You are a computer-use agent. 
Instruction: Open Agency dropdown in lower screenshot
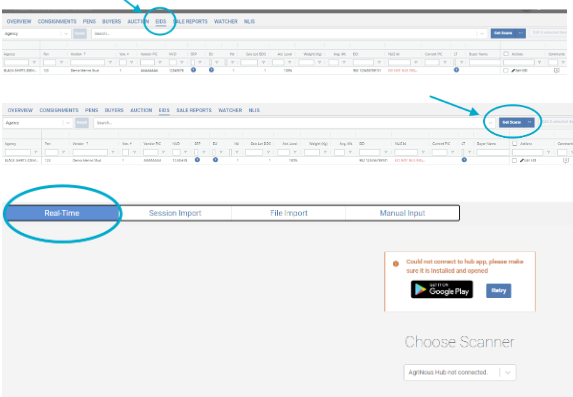click(37, 123)
